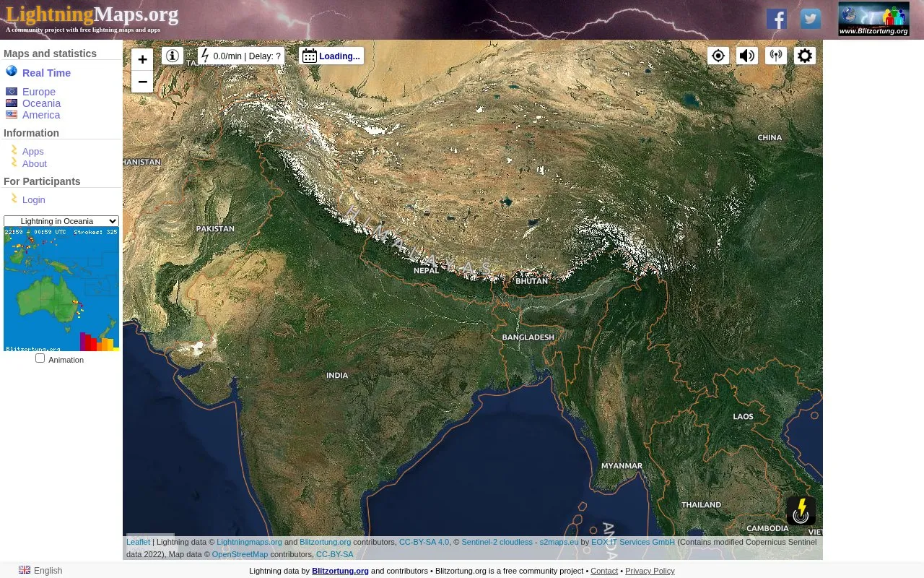Expand the Lightning in Oceania dropdown
924x578 pixels.
click(x=61, y=221)
